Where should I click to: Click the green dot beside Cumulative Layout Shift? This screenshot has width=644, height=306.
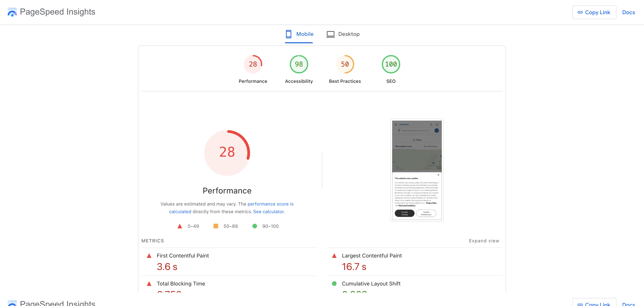click(x=334, y=284)
